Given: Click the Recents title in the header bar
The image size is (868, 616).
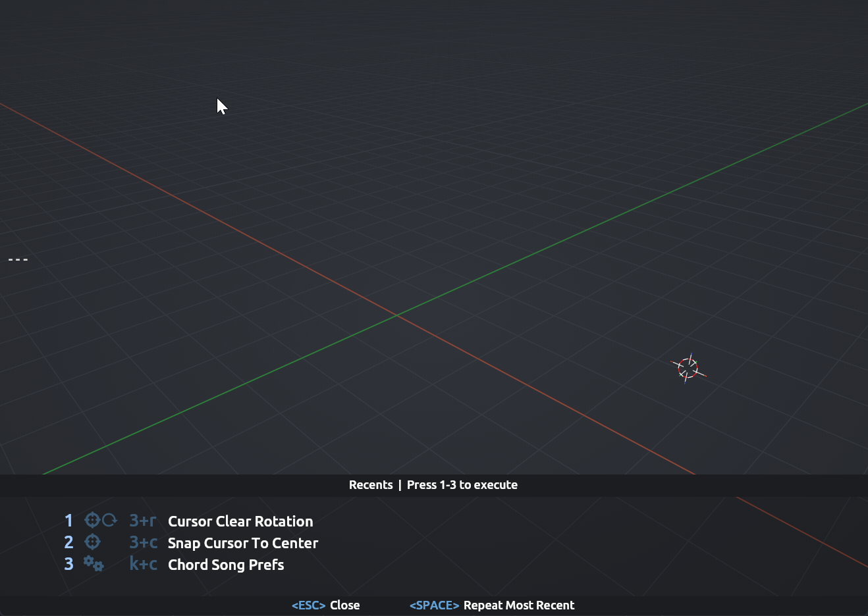Looking at the screenshot, I should click(371, 485).
